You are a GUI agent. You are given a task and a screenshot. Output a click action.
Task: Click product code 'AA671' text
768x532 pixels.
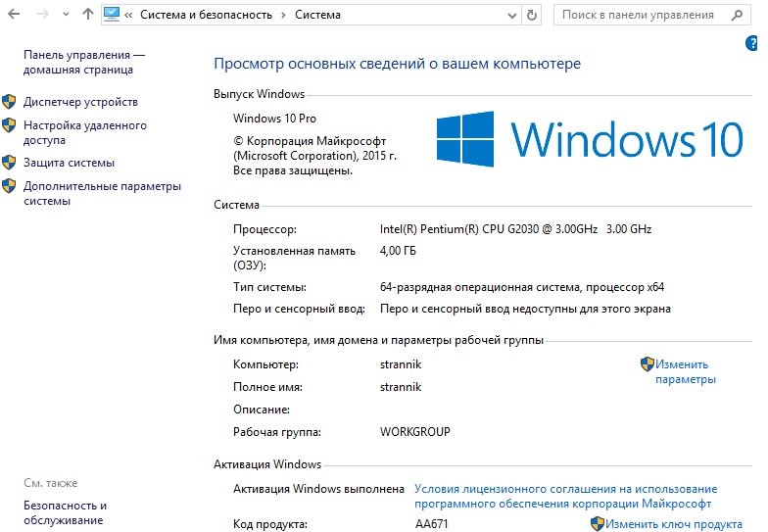[431, 524]
